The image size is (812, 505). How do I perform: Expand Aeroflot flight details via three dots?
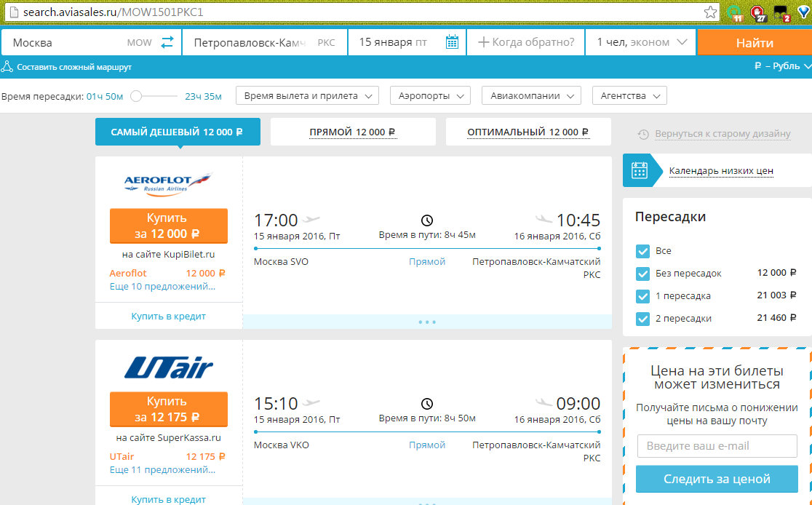426,322
